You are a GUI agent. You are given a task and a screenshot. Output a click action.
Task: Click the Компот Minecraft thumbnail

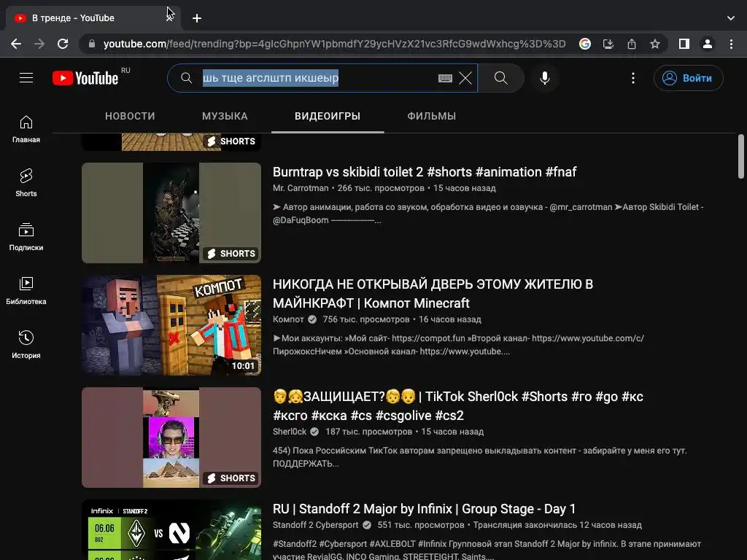pyautogui.click(x=171, y=325)
